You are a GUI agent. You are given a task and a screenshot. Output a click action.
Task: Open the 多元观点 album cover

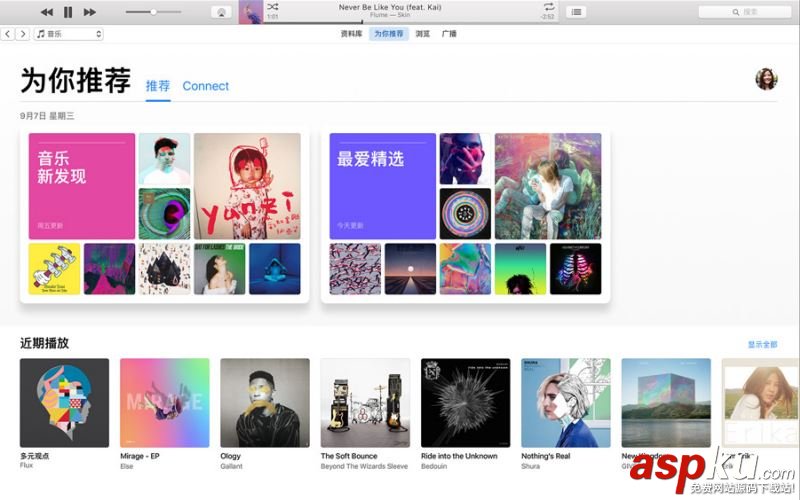[64, 403]
